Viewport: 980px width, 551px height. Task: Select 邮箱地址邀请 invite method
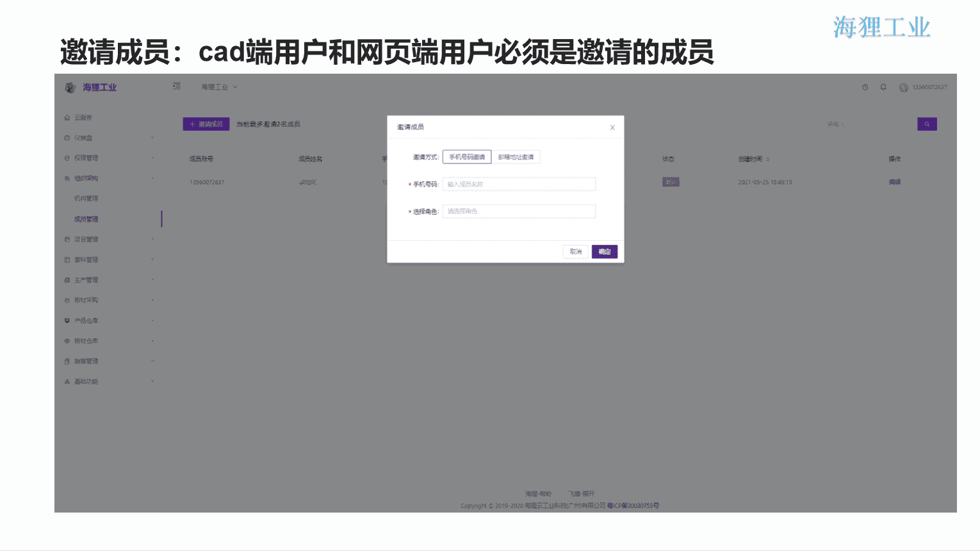516,157
